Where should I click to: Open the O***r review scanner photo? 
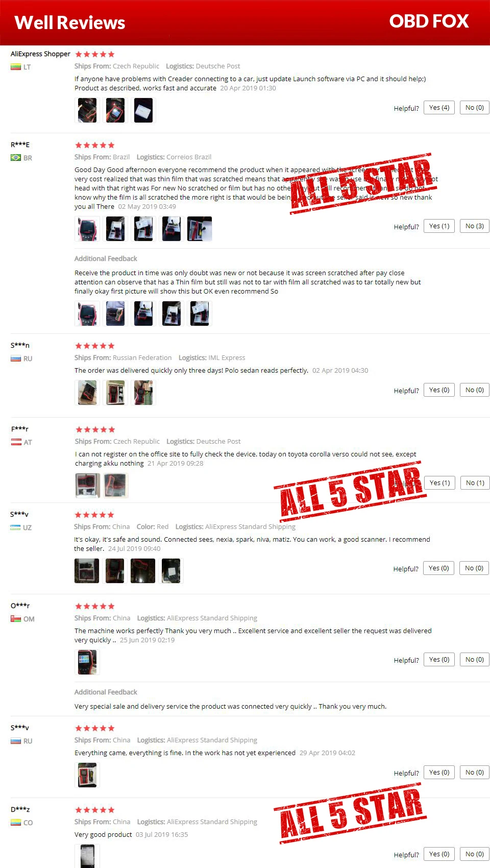(x=87, y=662)
